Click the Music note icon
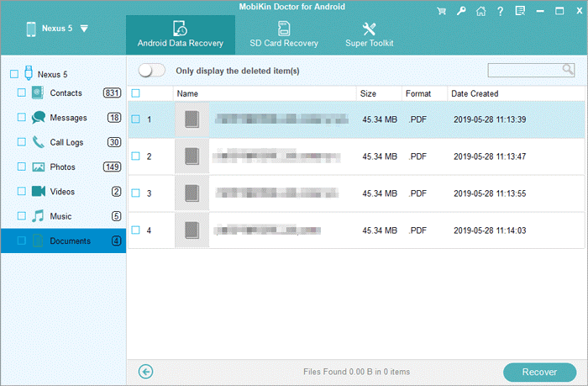This screenshot has width=588, height=386. click(38, 216)
